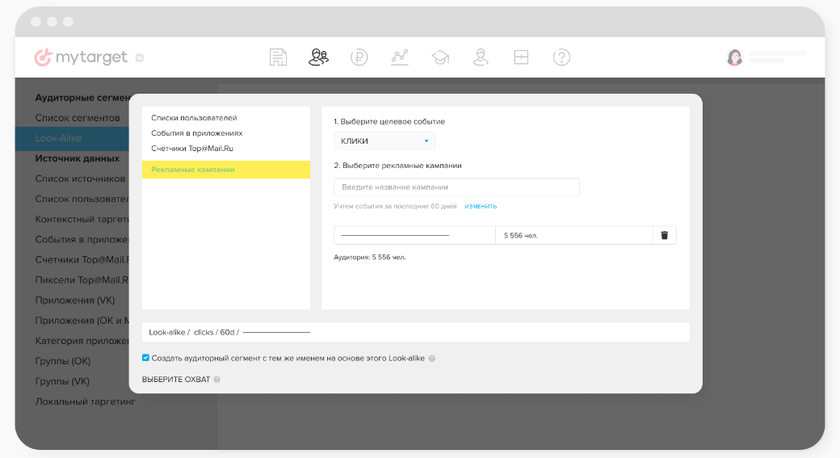
Task: Expand the КЛИКИ target event dropdown
Action: (x=384, y=141)
